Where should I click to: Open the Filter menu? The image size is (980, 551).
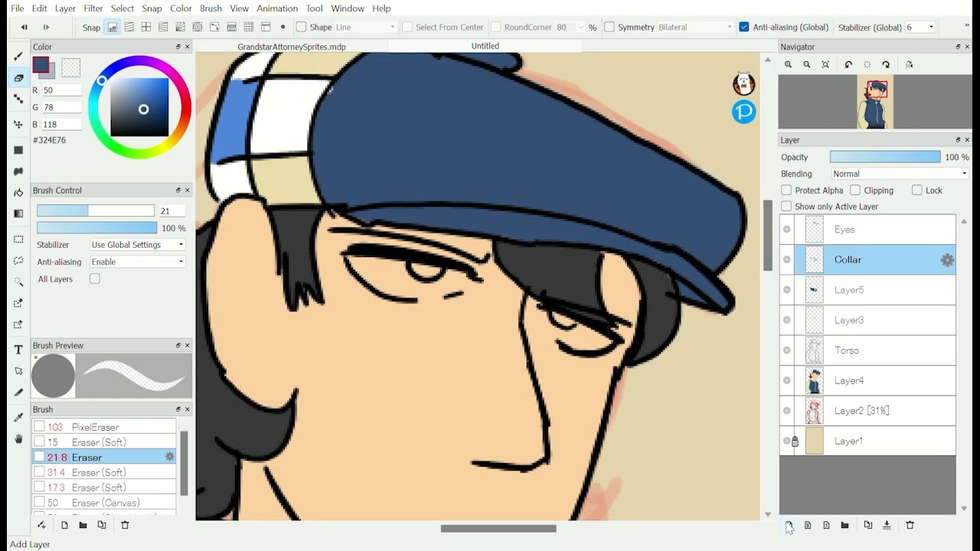93,8
